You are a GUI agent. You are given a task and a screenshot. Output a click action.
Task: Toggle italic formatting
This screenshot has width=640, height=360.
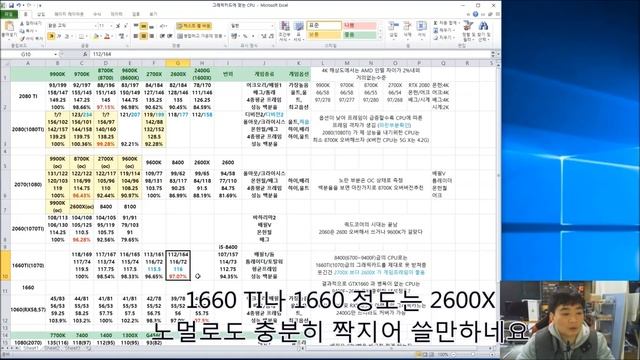[x=59, y=36]
